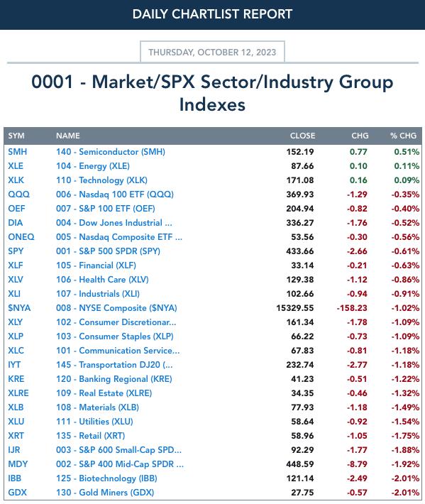425x504 pixels.
Task: Click the % CHG column header
Action: point(403,136)
